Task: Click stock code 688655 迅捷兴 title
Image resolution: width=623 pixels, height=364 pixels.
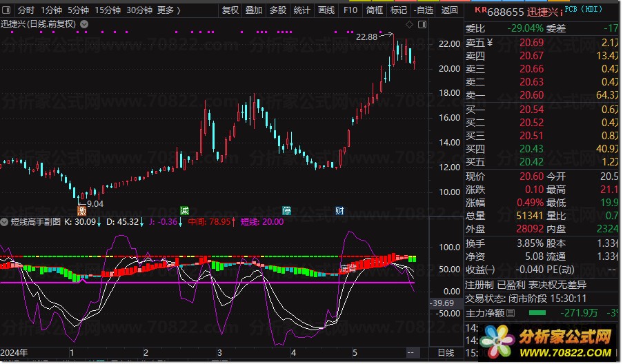Action: tap(522, 12)
